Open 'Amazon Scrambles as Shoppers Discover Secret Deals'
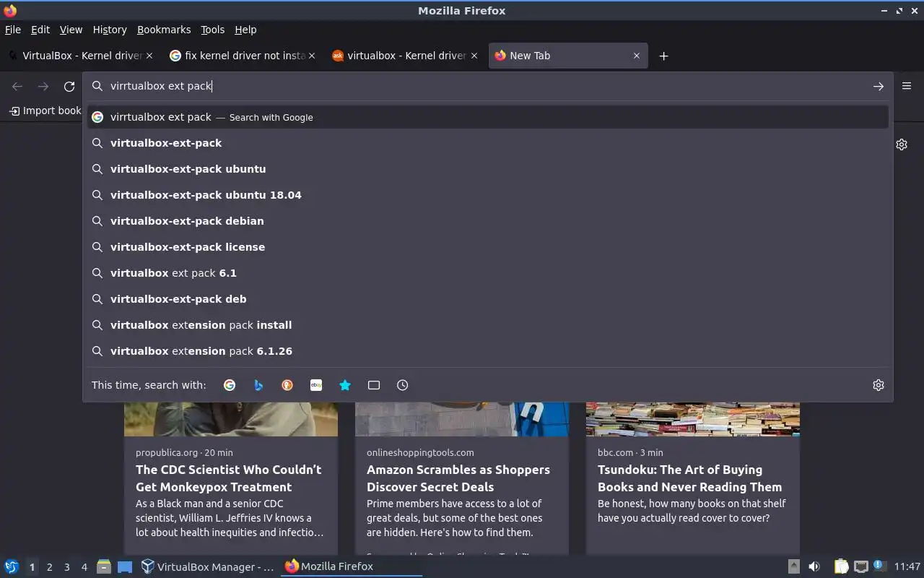This screenshot has width=924, height=578. click(458, 478)
